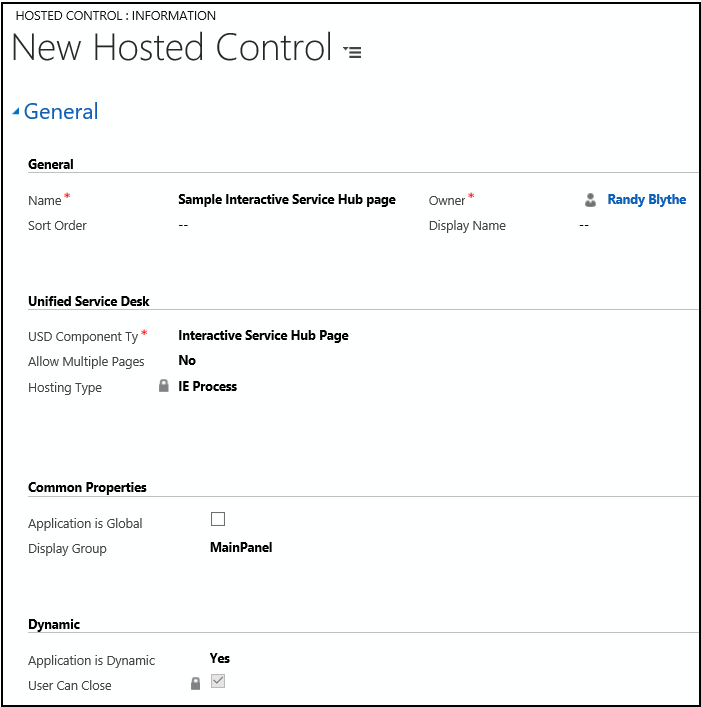The height and width of the screenshot is (707, 701).
Task: Click the Unified Service Desk section header
Action: click(89, 301)
